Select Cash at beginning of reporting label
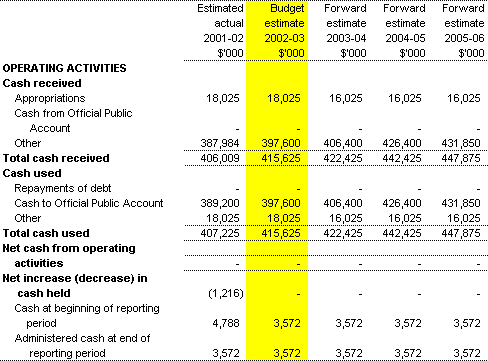Image resolution: width=488 pixels, height=361 pixels. point(87,308)
